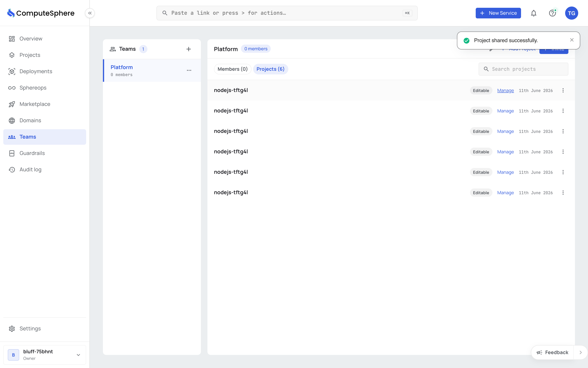Click the '0 members' badge

(x=256, y=49)
